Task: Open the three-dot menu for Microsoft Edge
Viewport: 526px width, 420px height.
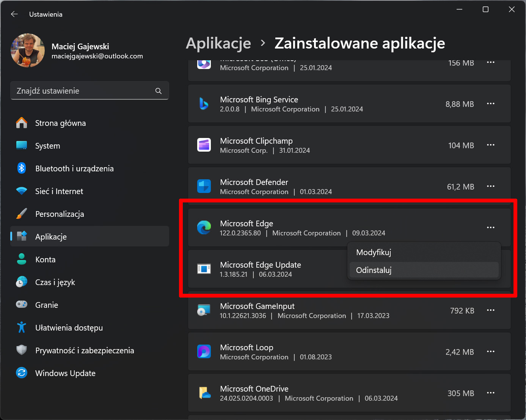Action: [x=491, y=227]
